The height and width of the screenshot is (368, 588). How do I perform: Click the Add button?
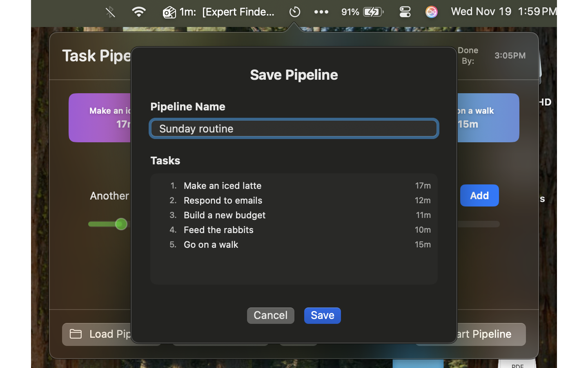click(x=479, y=195)
